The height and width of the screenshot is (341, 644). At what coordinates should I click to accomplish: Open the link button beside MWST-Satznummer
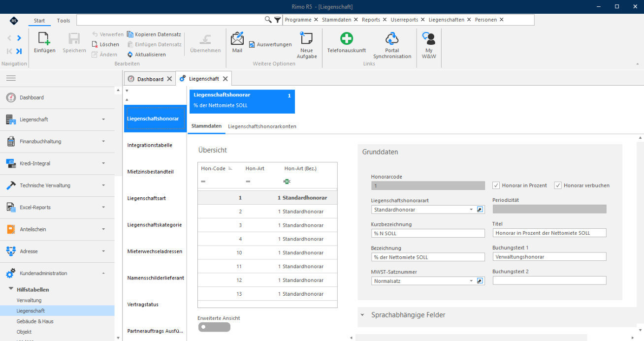[481, 281]
